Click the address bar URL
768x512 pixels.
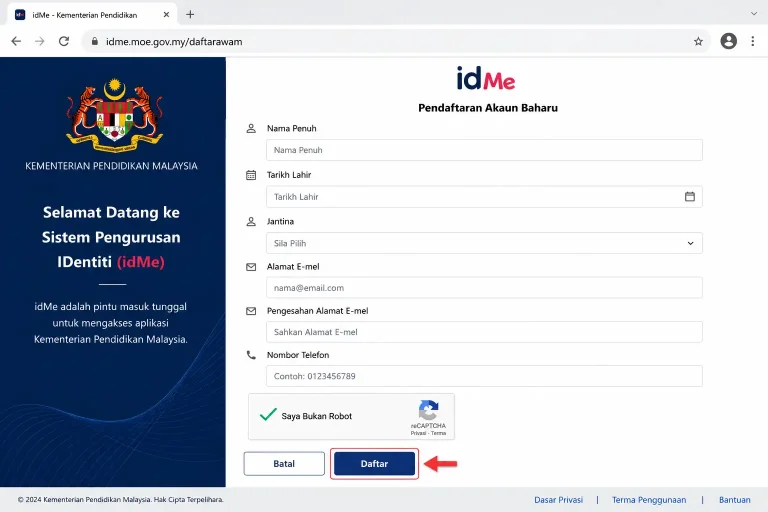coord(174,42)
